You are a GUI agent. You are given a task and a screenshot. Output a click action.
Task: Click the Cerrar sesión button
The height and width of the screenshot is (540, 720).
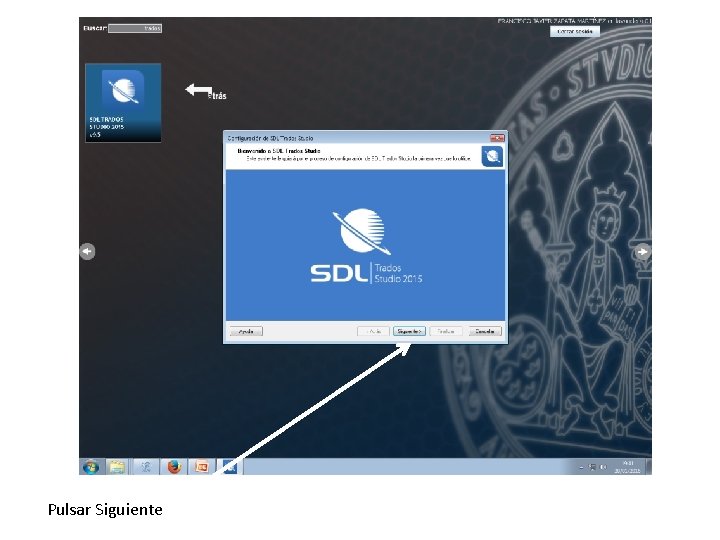tap(575, 31)
